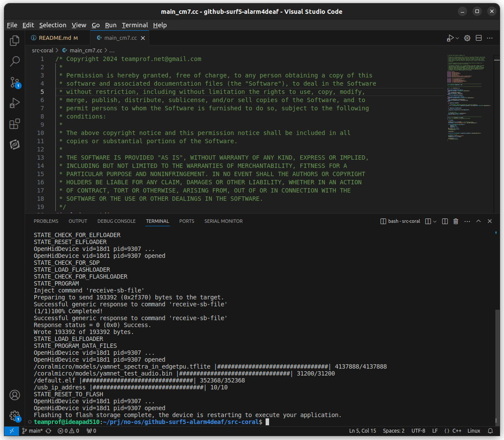
Task: Open the Manage gear in activity bar
Action: 14,416
